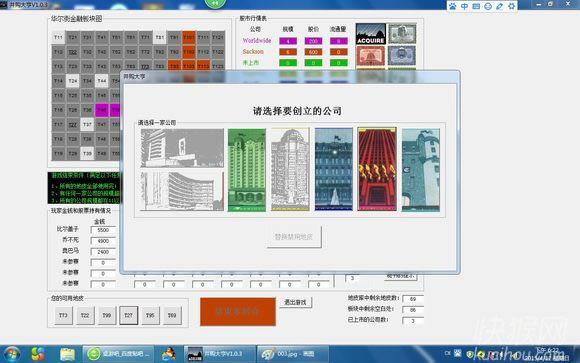Image resolution: width=580 pixels, height=363 pixels.
Task: Click the 退出游戏 quit game button
Action: [x=295, y=302]
